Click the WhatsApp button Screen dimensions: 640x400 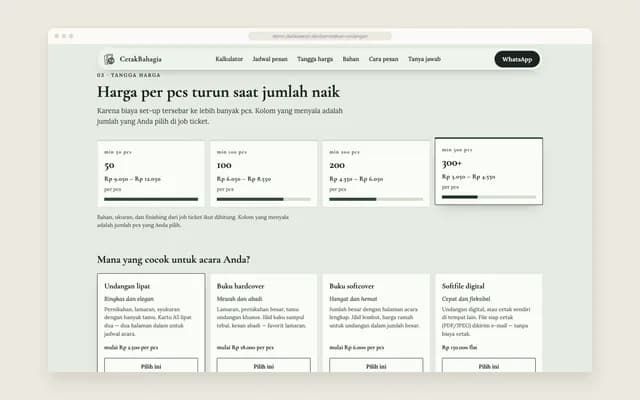click(x=517, y=59)
